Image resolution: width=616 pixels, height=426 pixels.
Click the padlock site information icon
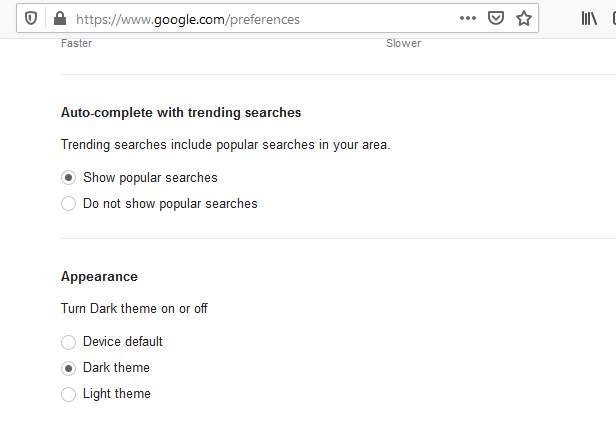(60, 18)
